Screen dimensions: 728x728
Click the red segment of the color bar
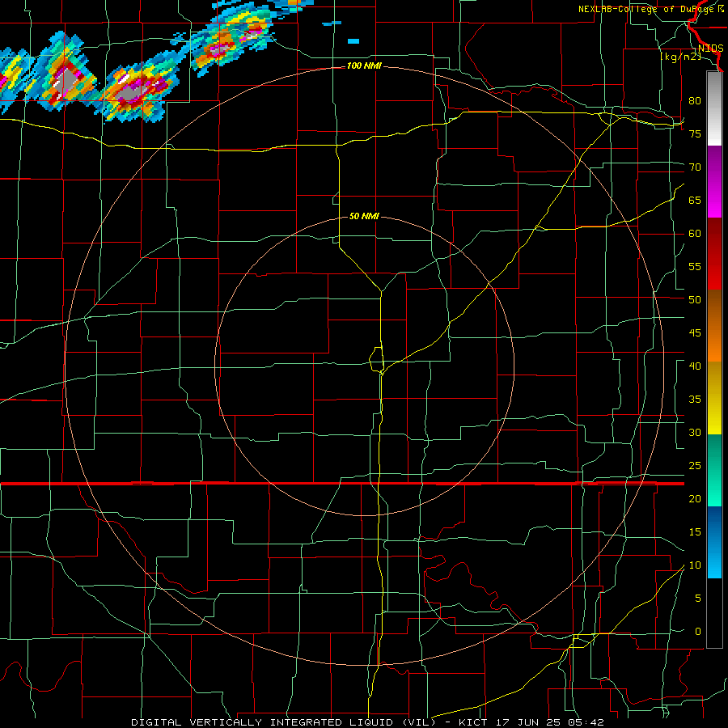(714, 254)
